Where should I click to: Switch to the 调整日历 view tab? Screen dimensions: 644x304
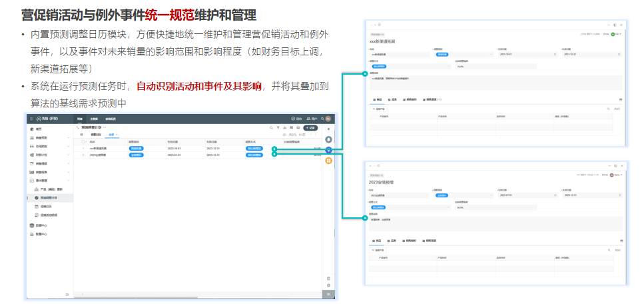pos(96,135)
